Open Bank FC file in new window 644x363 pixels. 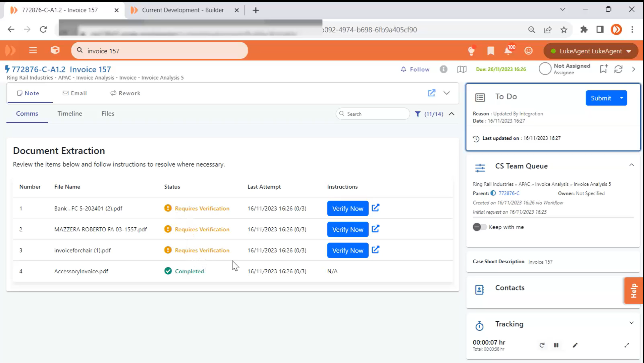pyautogui.click(x=376, y=208)
